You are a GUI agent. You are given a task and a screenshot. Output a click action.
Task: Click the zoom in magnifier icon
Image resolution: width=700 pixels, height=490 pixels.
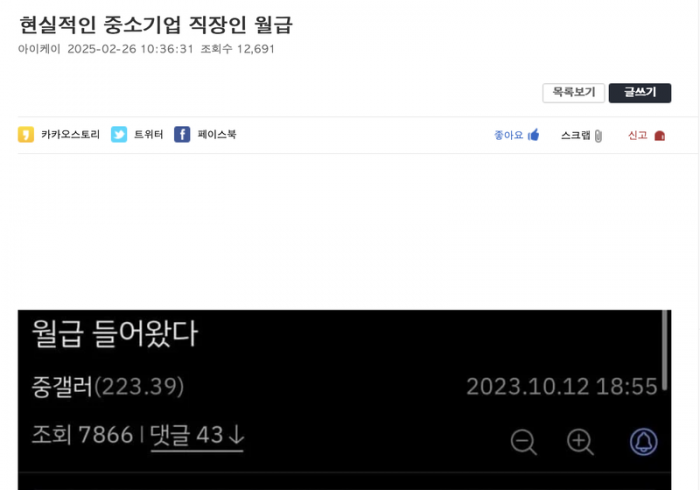point(580,442)
